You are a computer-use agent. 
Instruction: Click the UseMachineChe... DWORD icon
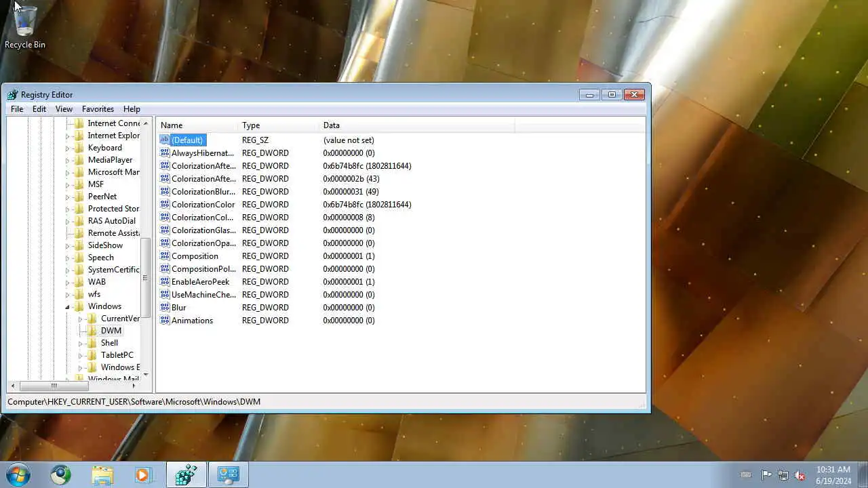165,295
